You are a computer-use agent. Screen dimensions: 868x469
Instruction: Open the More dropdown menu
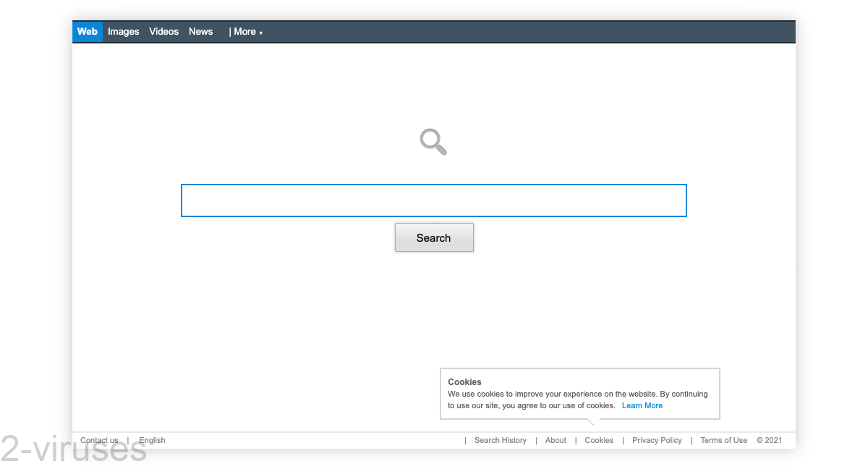(x=245, y=31)
